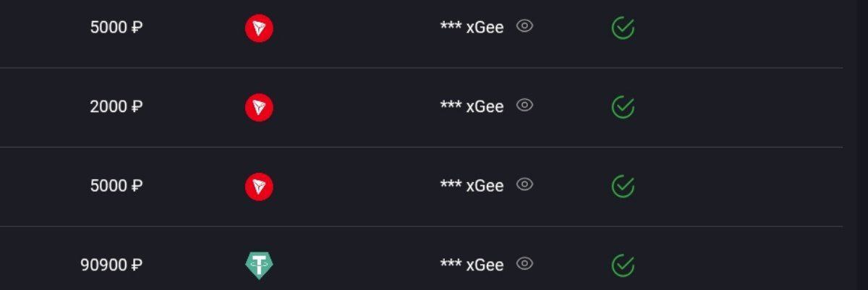Click the TRON icon in the topmost row
The height and width of the screenshot is (290, 868).
click(259, 29)
